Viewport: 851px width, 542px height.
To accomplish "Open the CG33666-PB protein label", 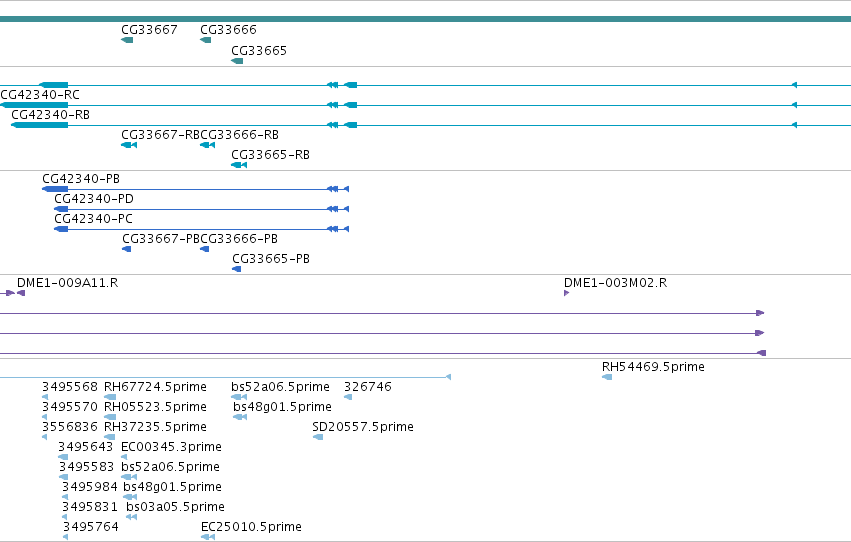I will coord(239,239).
